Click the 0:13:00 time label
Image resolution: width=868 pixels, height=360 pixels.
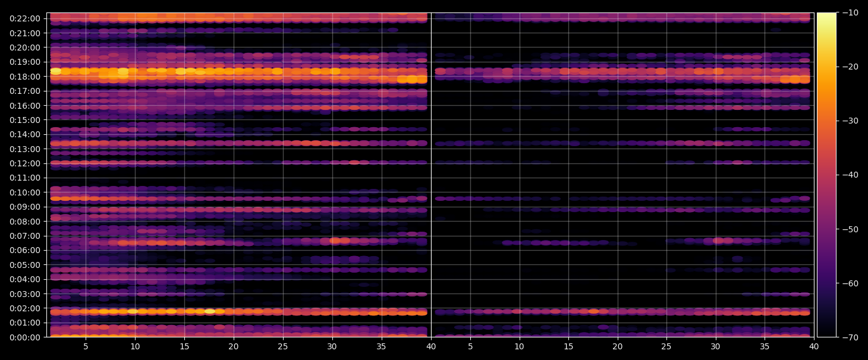[25, 149]
